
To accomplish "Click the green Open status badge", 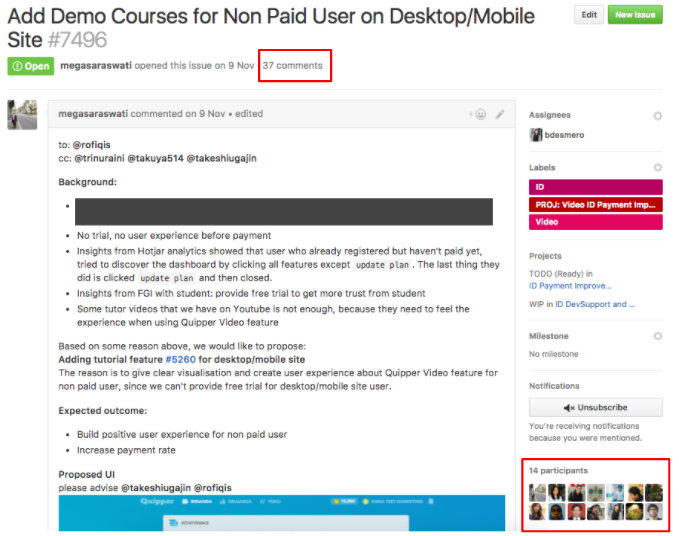I will (31, 66).
